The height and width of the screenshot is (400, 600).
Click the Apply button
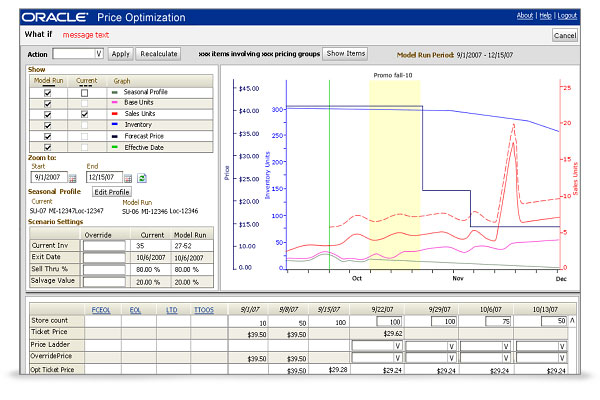pyautogui.click(x=121, y=54)
